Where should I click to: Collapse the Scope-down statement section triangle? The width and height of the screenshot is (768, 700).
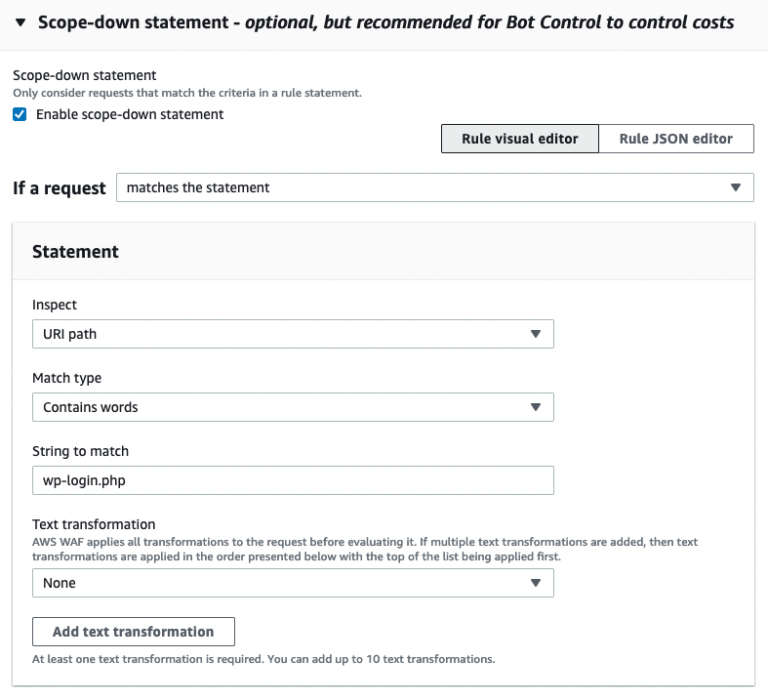(x=20, y=21)
